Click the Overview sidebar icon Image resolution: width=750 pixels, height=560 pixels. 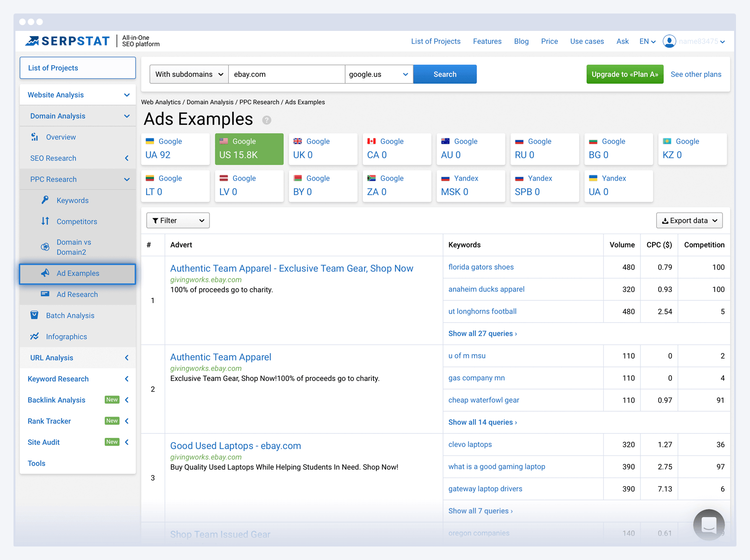[35, 137]
